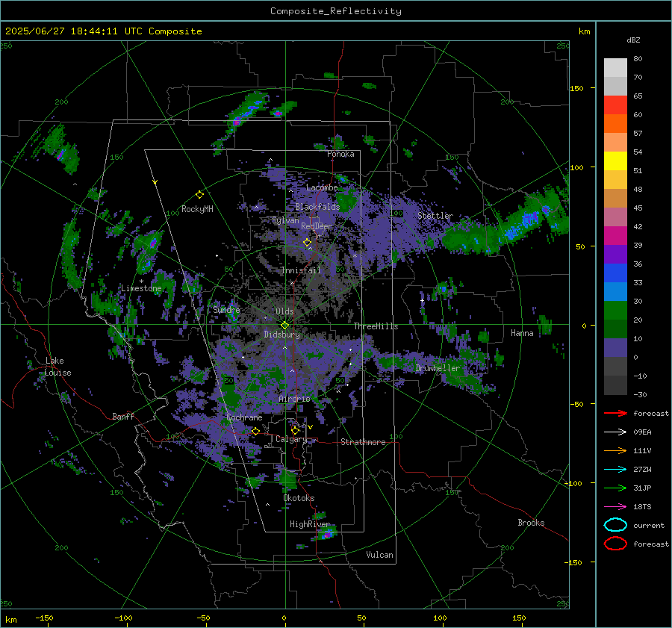Click the Sylvan label
The height and width of the screenshot is (628, 672).
click(285, 220)
